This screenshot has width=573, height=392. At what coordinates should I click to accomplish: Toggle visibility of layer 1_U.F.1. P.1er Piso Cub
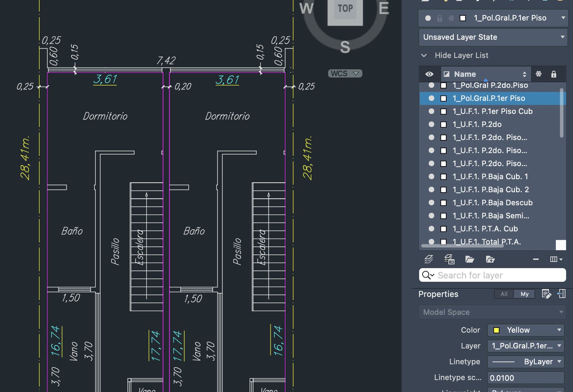(432, 111)
